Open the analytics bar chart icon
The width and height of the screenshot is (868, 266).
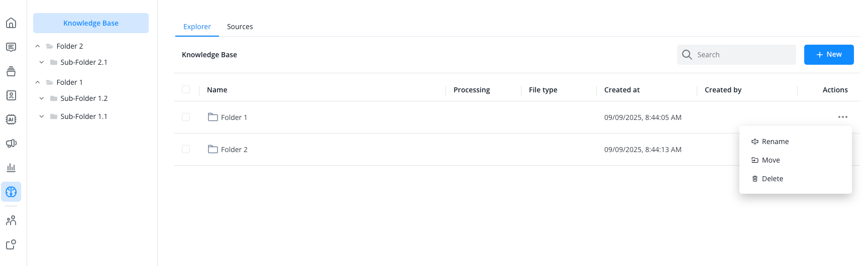(11, 168)
